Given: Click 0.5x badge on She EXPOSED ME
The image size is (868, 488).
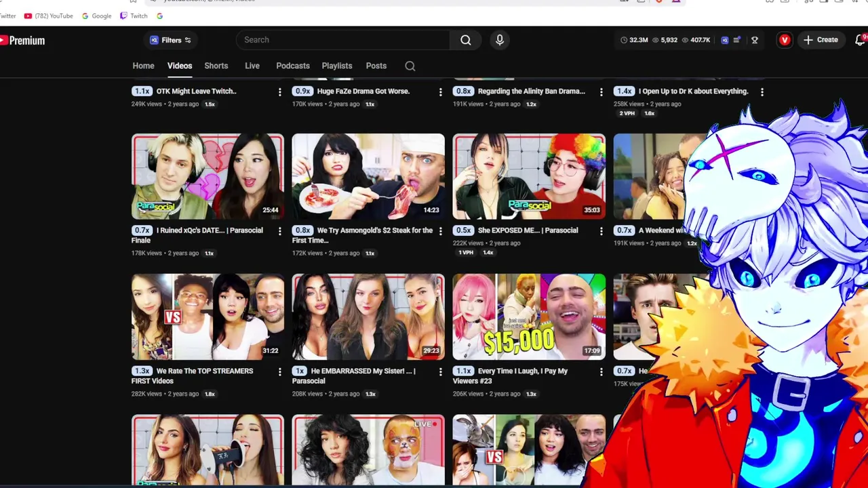Looking at the screenshot, I should (x=463, y=230).
